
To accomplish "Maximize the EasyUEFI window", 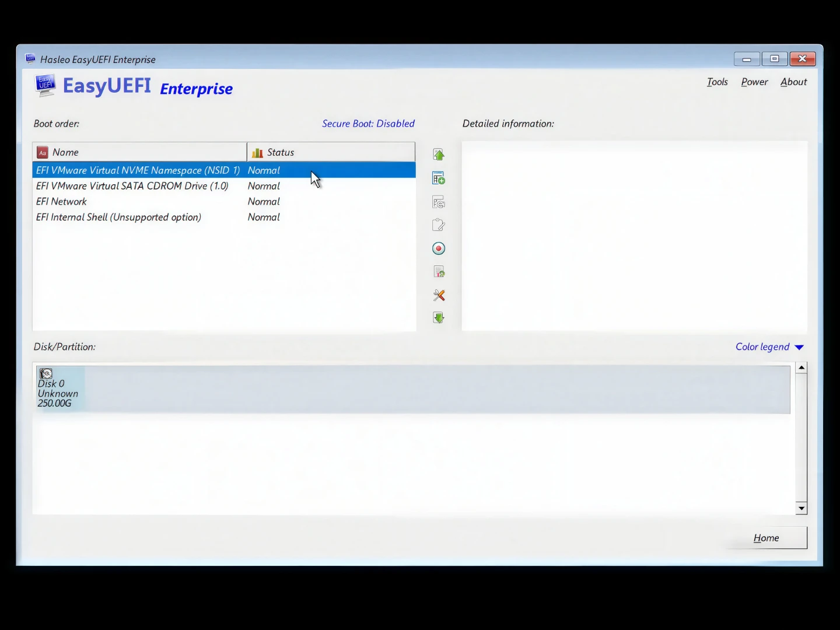I will click(x=775, y=59).
